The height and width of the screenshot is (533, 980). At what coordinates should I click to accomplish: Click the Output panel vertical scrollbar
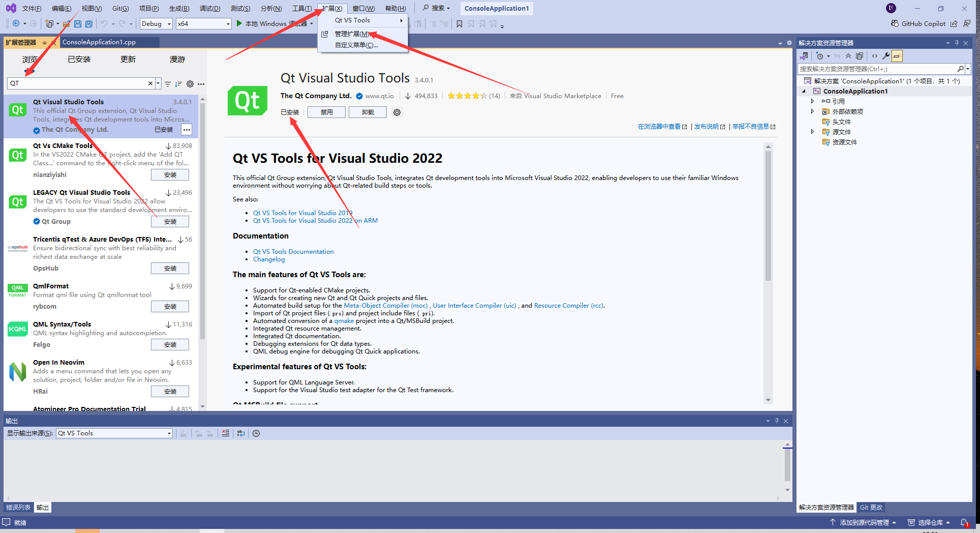tap(787, 465)
